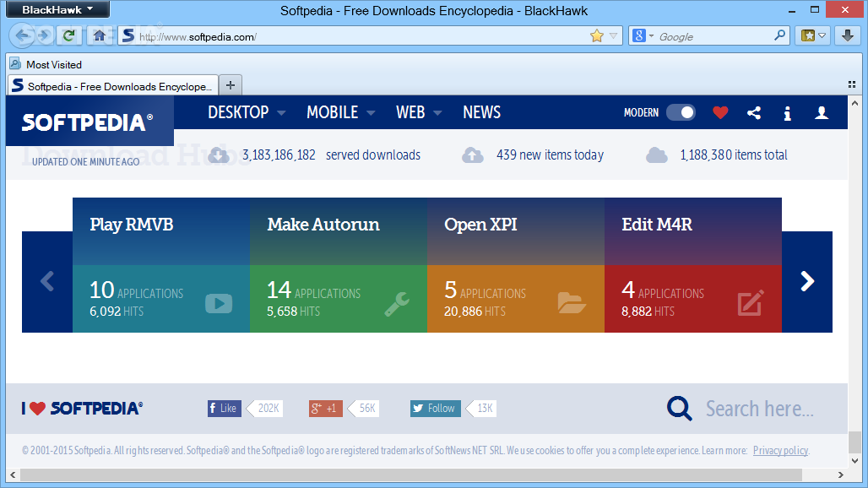Open the home page via house icon

click(99, 36)
